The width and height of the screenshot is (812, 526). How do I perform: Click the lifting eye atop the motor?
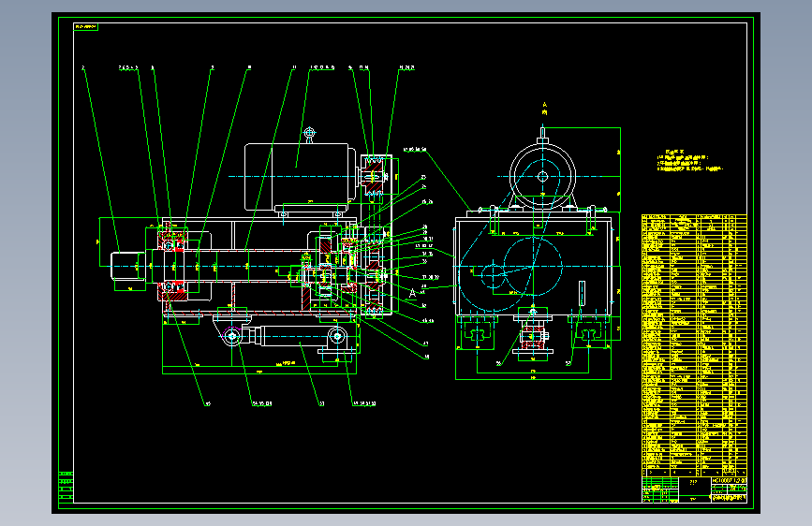310,134
